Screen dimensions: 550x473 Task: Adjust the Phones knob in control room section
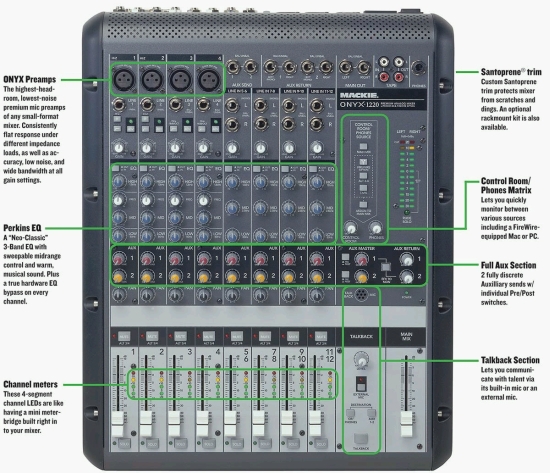pyautogui.click(x=376, y=228)
